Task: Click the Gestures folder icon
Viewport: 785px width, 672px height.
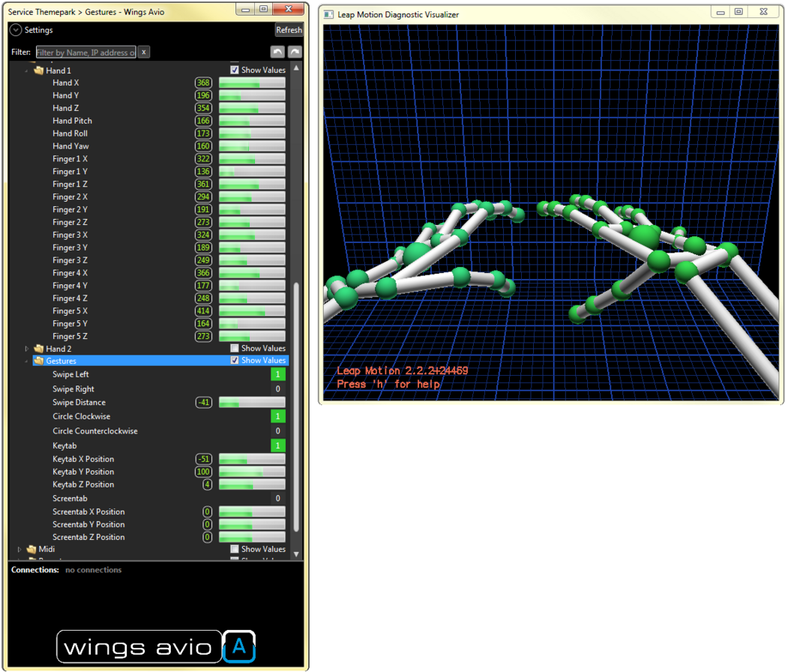Action: coord(38,361)
